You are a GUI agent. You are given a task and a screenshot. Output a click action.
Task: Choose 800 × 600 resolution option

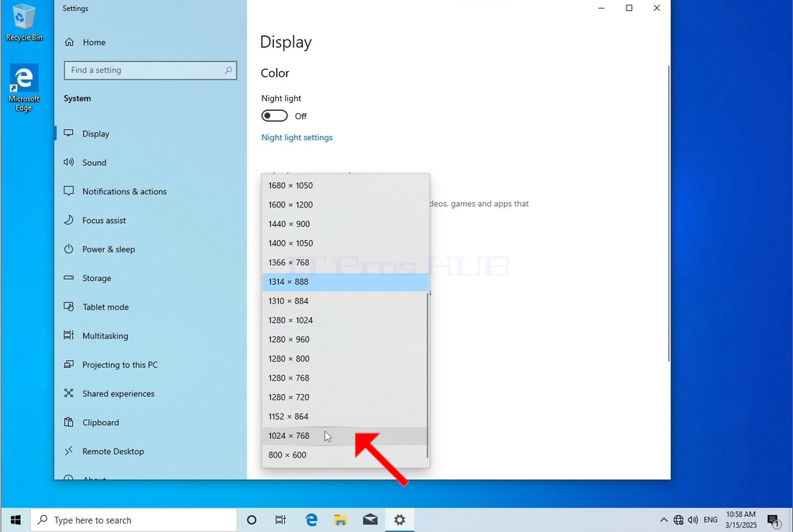click(x=345, y=455)
